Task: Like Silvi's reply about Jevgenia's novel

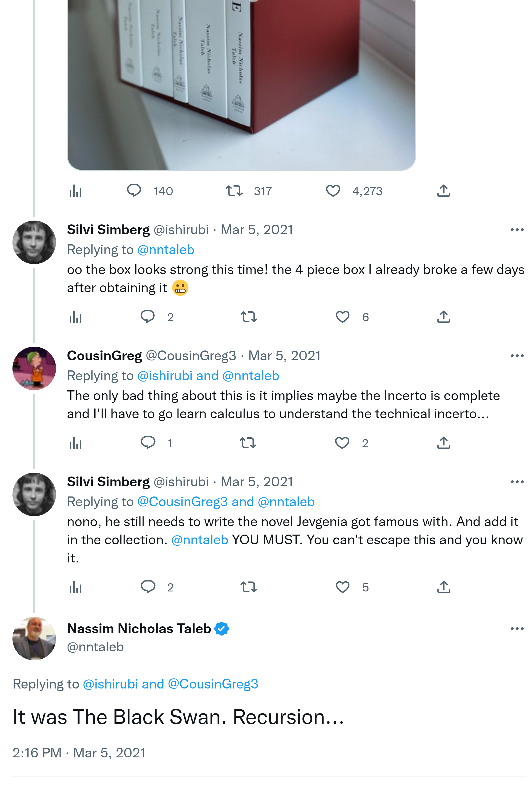Action: [342, 587]
